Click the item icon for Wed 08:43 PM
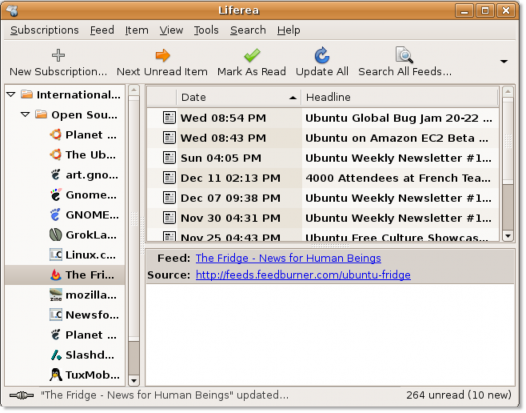This screenshot has height=413, width=526. [169, 138]
